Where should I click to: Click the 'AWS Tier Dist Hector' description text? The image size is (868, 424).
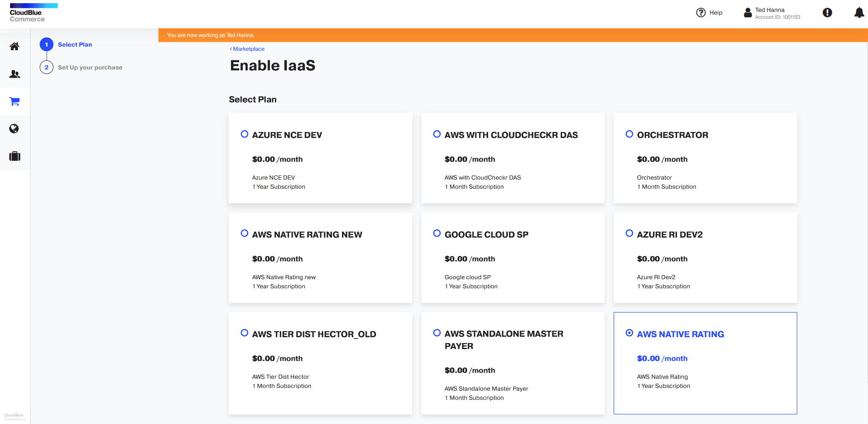pyautogui.click(x=280, y=377)
